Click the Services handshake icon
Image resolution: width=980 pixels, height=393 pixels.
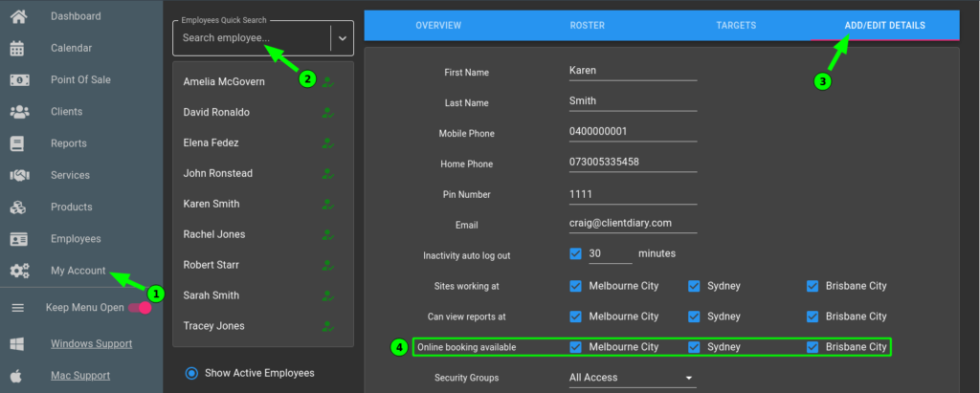tap(19, 176)
